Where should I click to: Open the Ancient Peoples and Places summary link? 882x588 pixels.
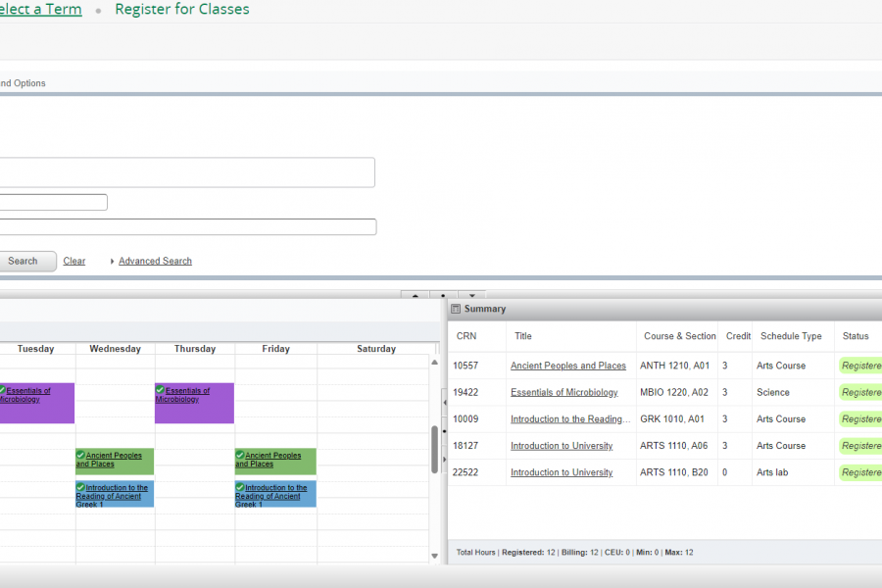pyautogui.click(x=567, y=367)
